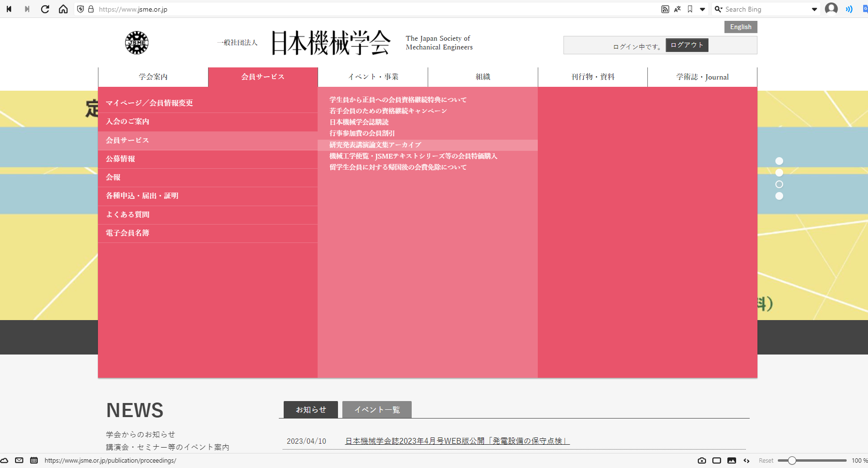The width and height of the screenshot is (868, 468).
Task: Focus the Search Bing field
Action: coord(766,9)
